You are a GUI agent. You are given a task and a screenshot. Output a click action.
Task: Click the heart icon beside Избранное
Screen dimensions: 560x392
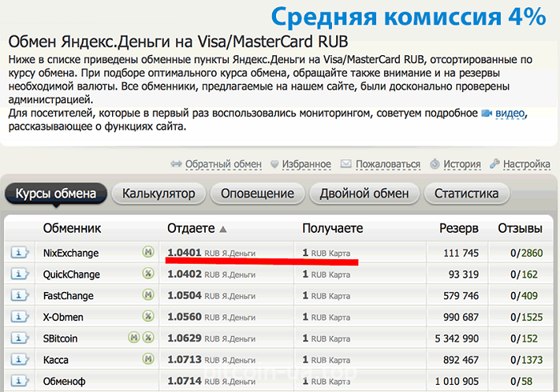point(274,164)
